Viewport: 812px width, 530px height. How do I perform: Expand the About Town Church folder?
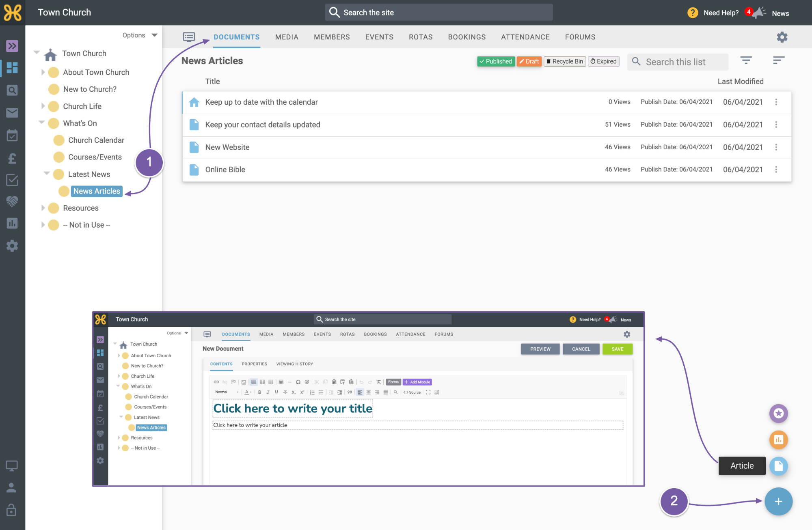coord(43,72)
